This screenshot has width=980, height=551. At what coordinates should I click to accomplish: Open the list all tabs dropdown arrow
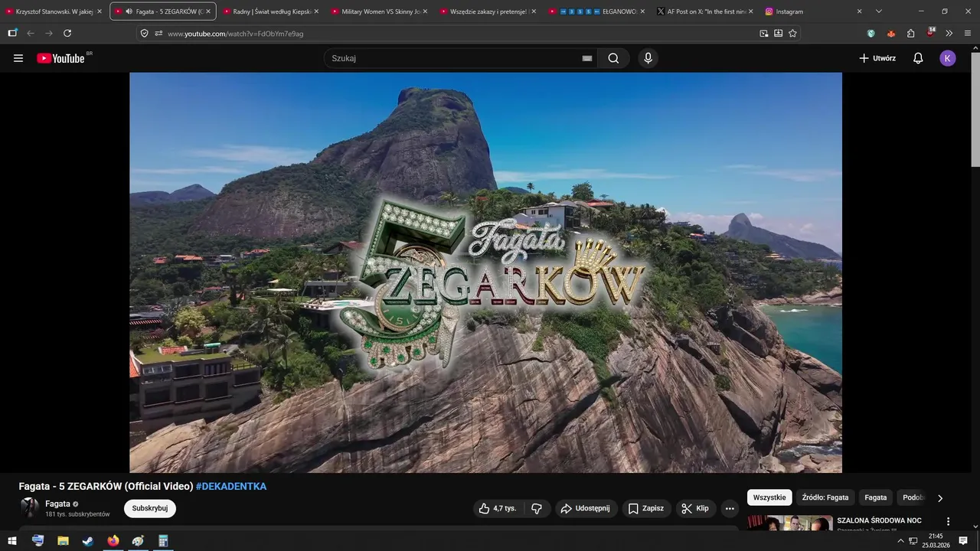878,11
